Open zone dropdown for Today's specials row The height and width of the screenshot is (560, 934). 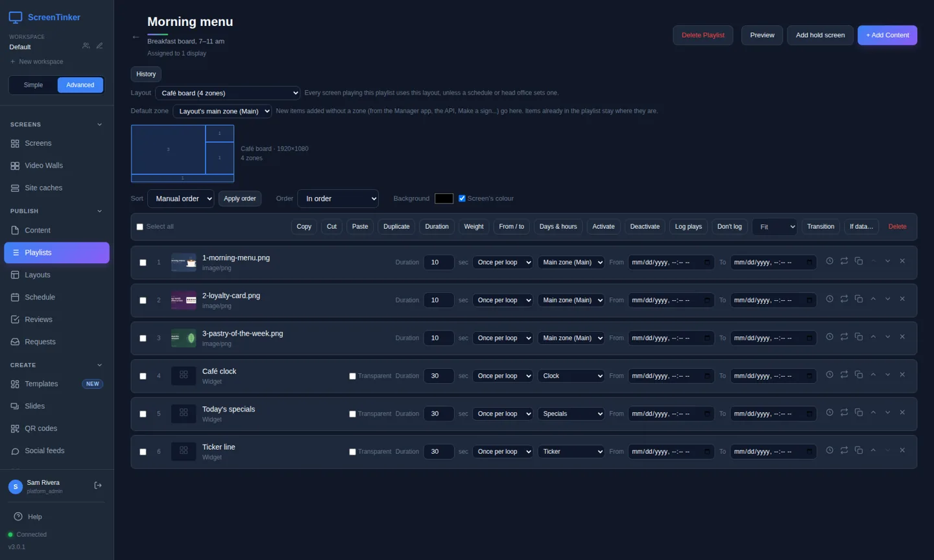tap(571, 414)
